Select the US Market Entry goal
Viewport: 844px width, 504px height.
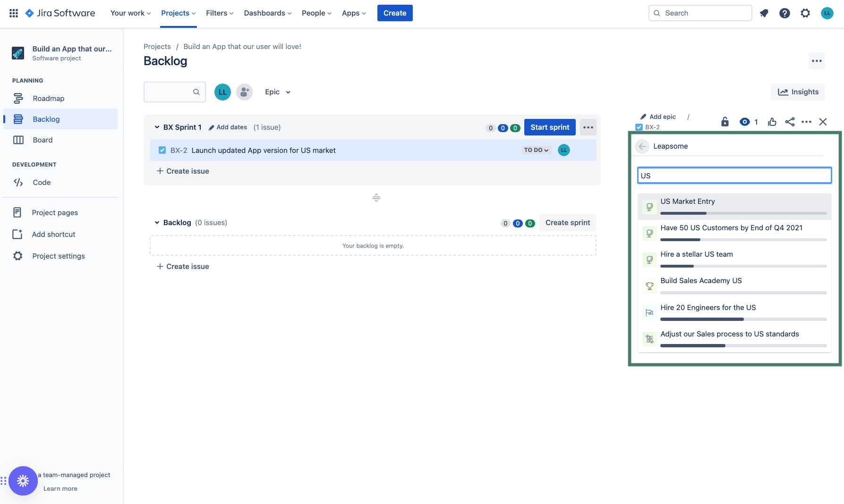pos(734,206)
